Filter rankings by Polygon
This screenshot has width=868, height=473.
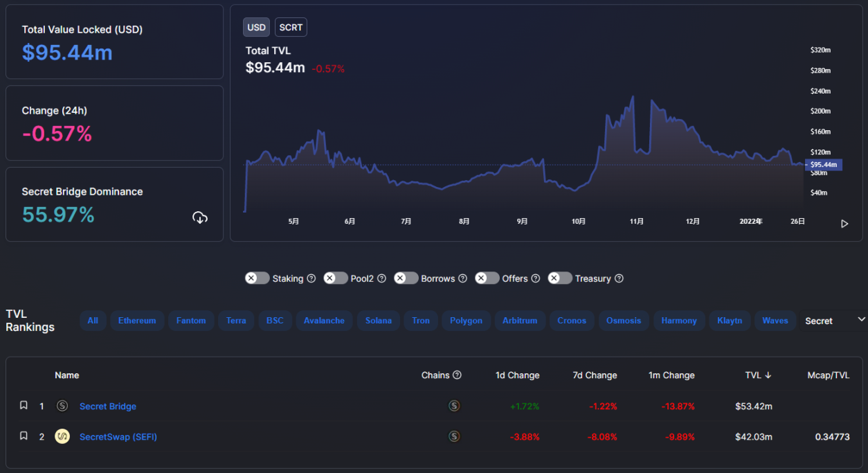pos(467,321)
